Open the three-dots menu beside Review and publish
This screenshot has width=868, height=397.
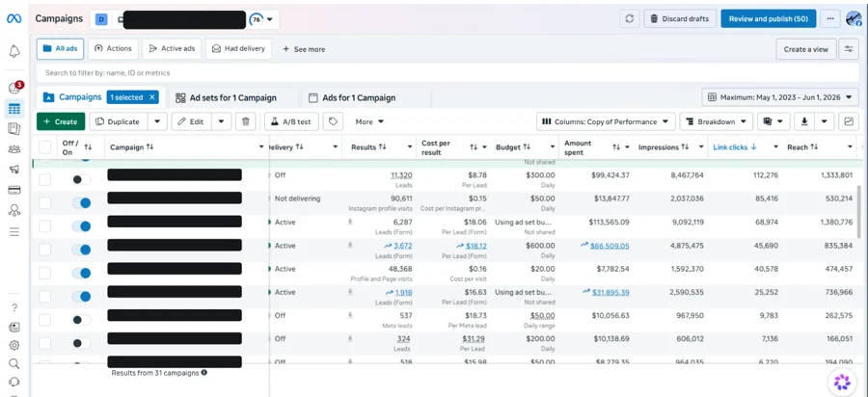click(829, 19)
